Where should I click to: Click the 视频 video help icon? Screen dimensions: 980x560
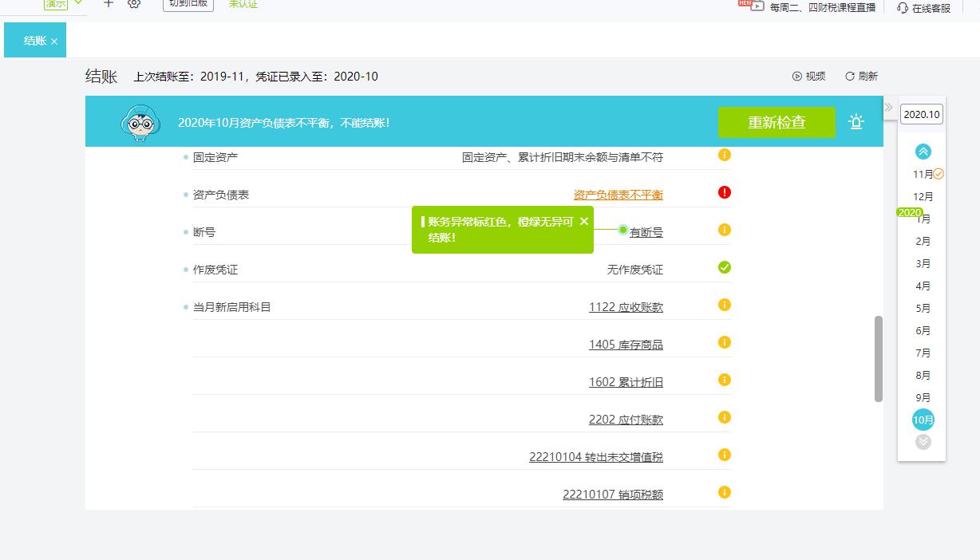797,77
